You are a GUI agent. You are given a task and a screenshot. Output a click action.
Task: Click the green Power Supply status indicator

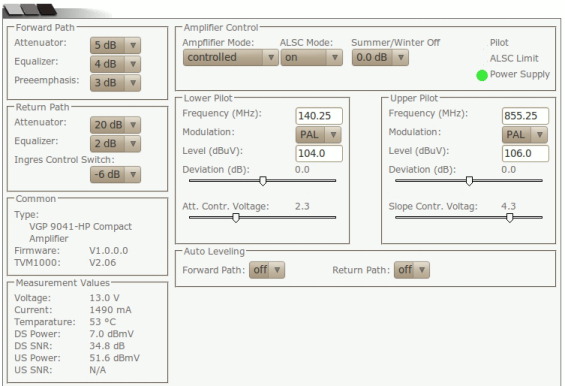[482, 75]
